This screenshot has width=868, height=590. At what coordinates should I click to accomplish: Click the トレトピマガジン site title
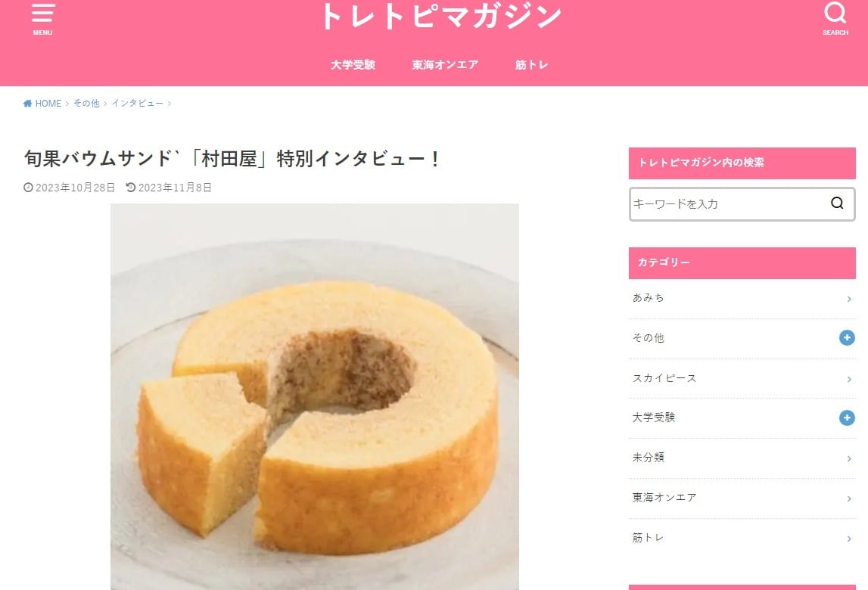point(441,16)
